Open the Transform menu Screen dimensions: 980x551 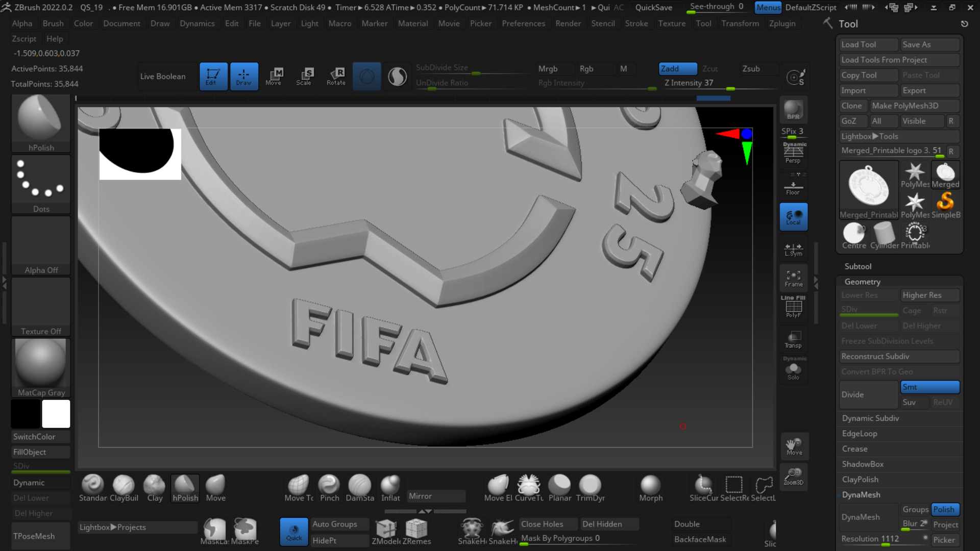tap(740, 23)
